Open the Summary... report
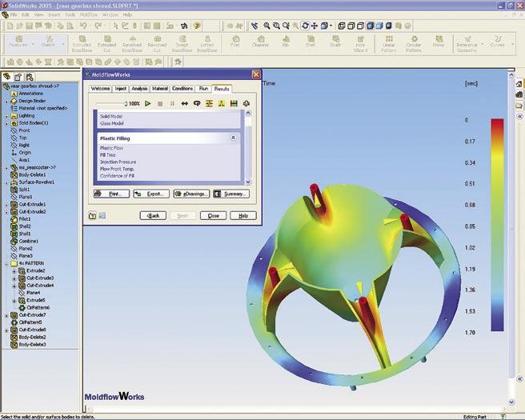The width and height of the screenshot is (525, 420). (x=231, y=194)
